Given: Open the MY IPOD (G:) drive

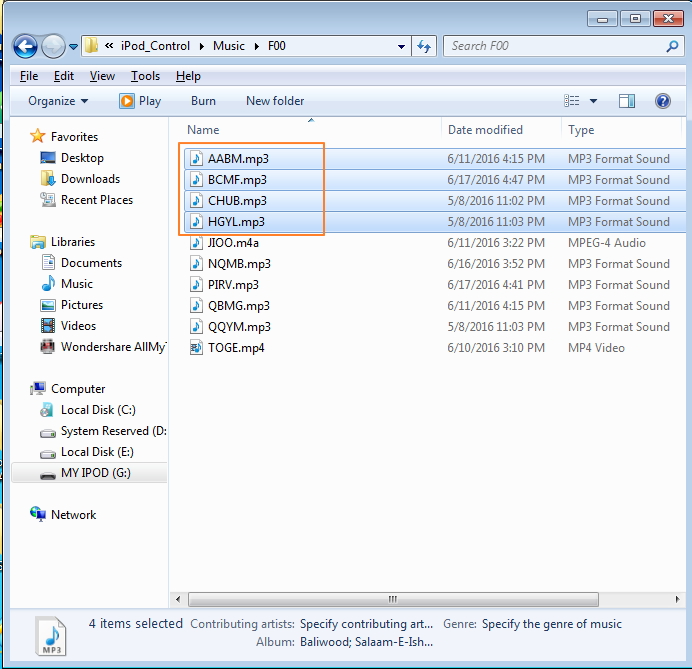Looking at the screenshot, I should 98,473.
